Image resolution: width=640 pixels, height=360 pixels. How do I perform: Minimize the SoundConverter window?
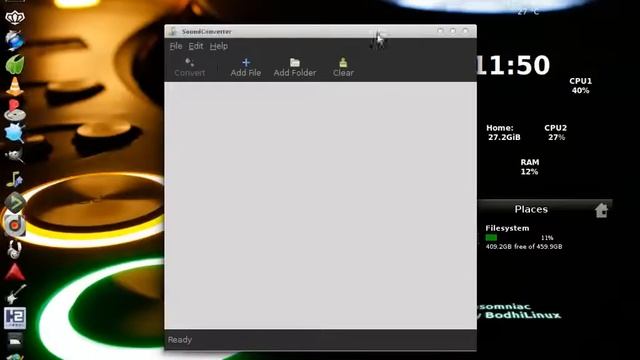coord(440,31)
